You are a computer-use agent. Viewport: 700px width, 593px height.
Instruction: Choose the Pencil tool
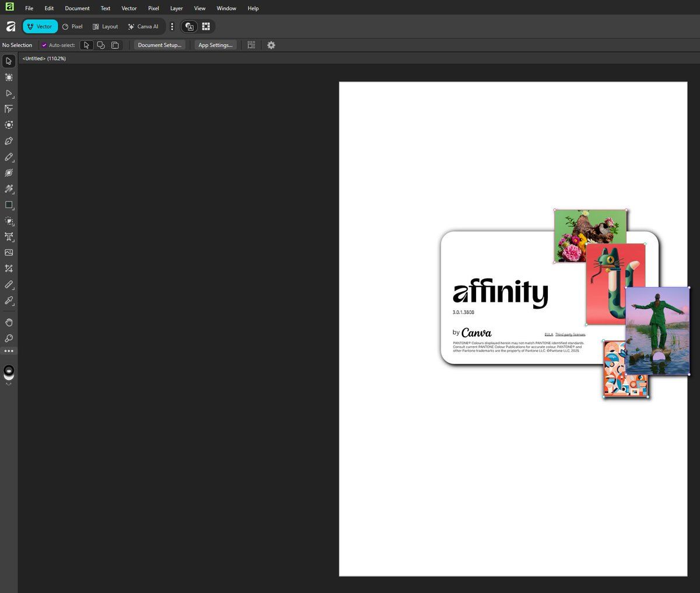(9, 157)
